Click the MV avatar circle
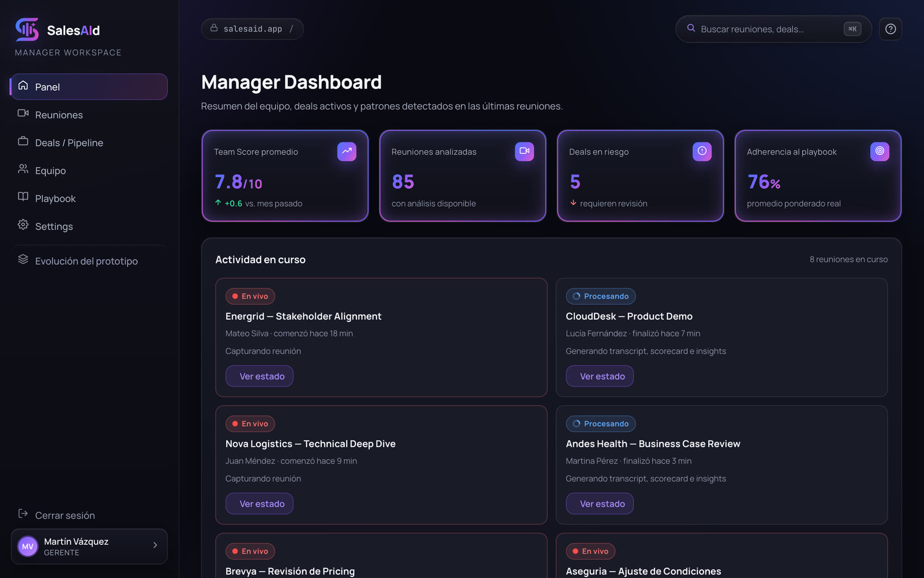 pos(28,546)
